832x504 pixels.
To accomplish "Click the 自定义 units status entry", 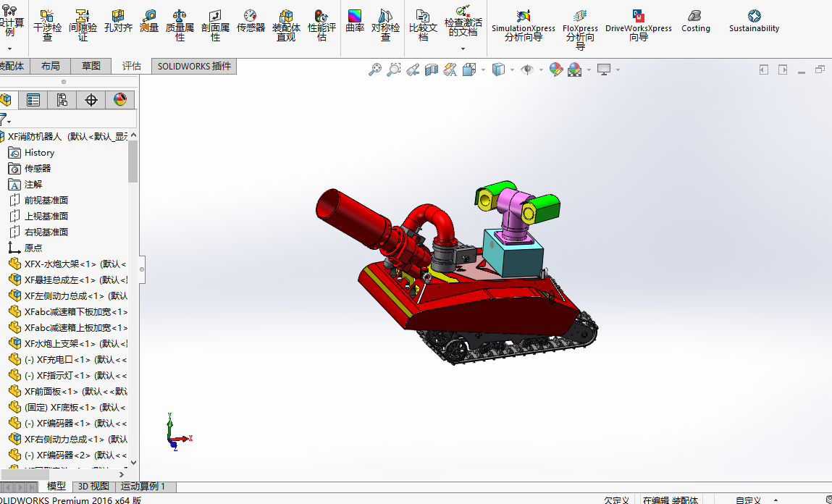I will (x=748, y=500).
